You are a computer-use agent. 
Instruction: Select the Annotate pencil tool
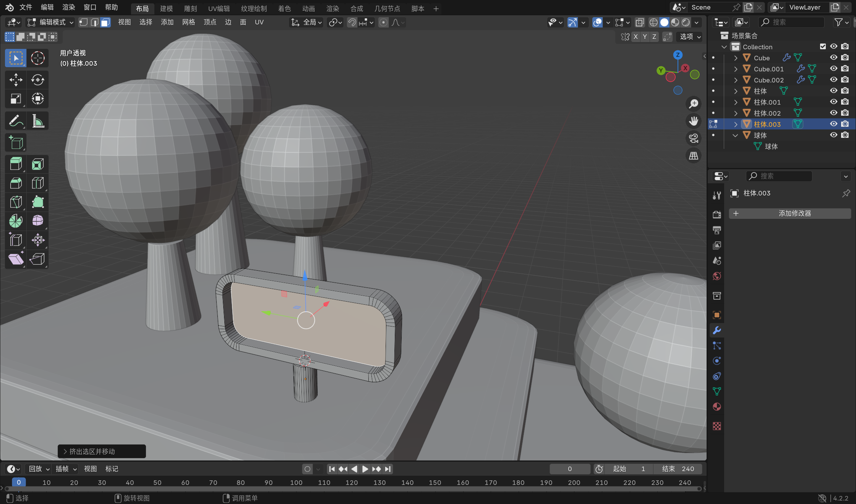pos(16,121)
